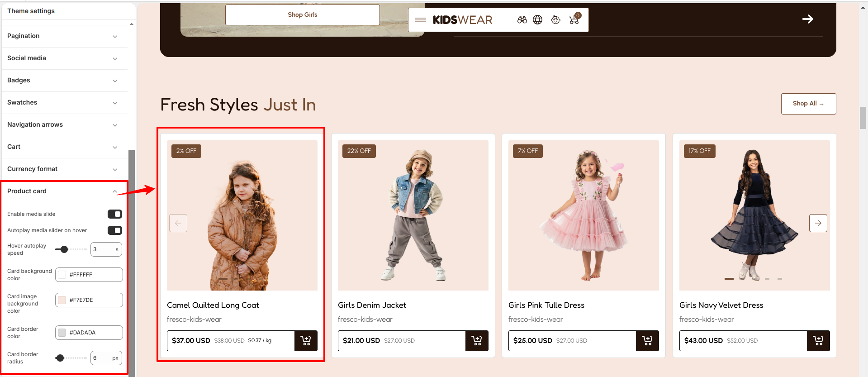868x377 pixels.
Task: Toggle Autoplay media slider on hover
Action: point(115,230)
